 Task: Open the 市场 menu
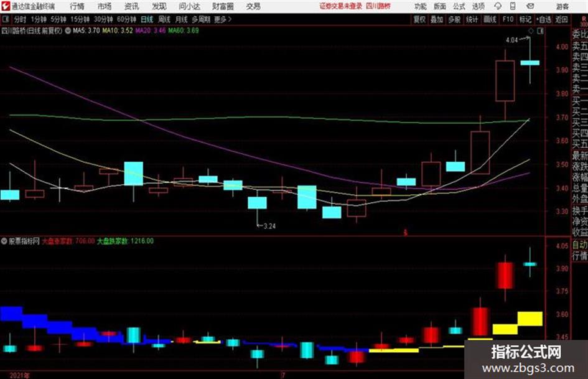click(x=105, y=6)
